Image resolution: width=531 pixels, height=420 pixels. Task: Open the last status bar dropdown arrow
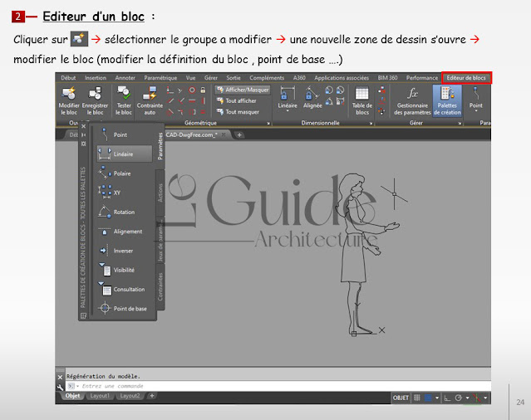pos(485,398)
